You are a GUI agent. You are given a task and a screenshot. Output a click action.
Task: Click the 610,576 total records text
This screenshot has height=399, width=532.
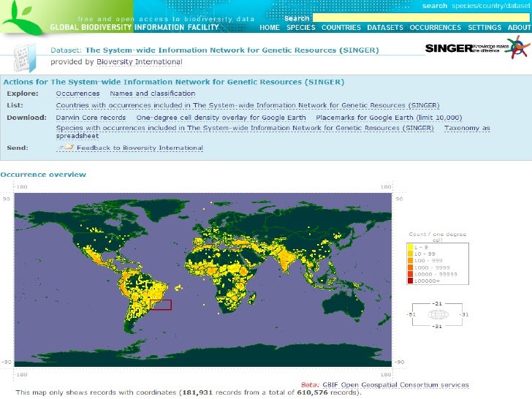312,392
